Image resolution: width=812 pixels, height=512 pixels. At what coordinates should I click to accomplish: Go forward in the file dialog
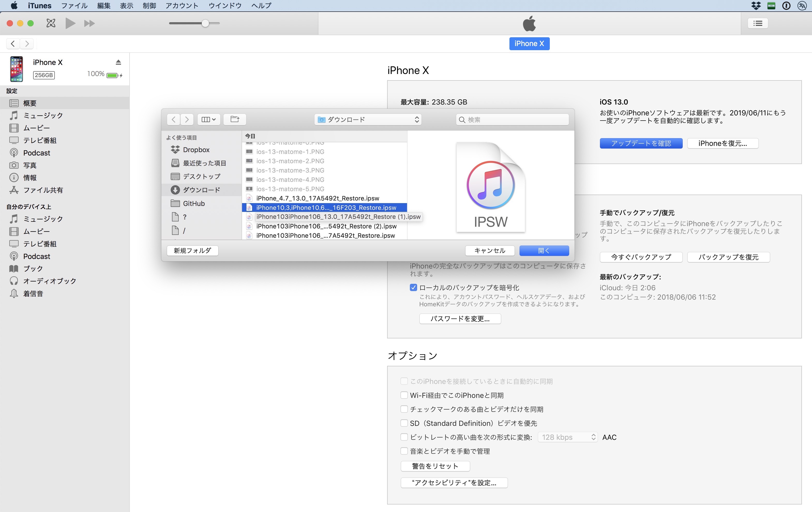point(187,120)
